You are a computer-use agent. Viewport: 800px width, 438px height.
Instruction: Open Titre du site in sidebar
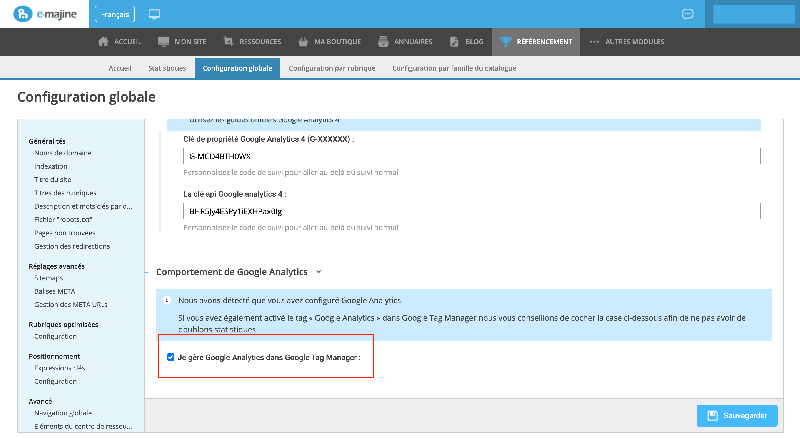53,180
